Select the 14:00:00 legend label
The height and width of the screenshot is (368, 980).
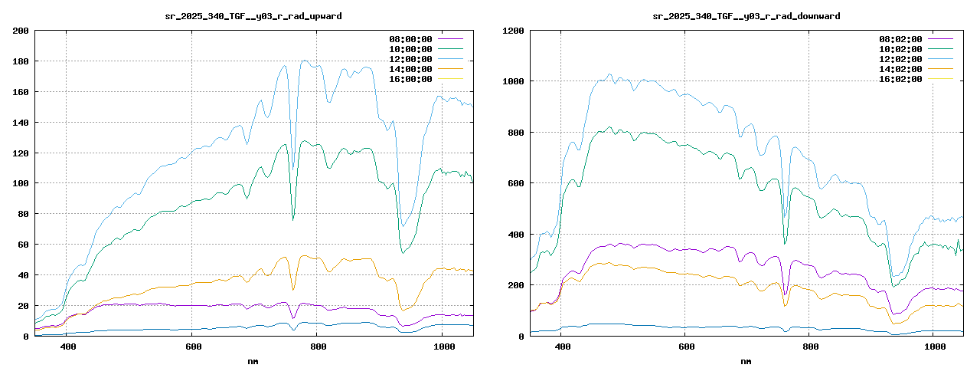point(410,69)
